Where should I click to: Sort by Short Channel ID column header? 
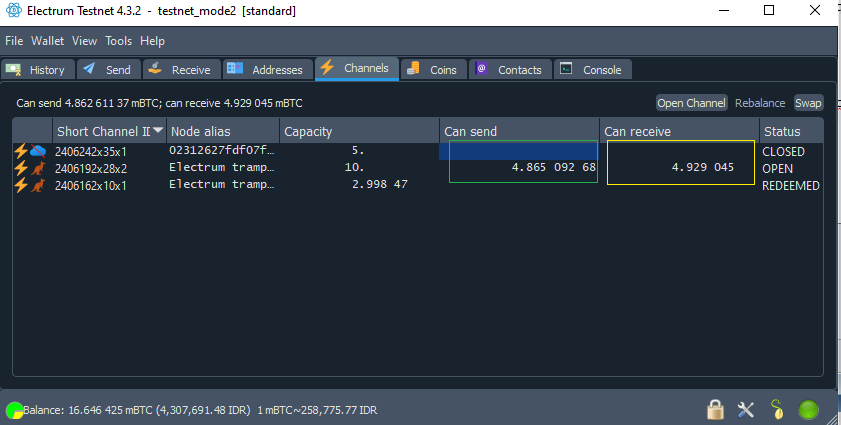[x=109, y=131]
